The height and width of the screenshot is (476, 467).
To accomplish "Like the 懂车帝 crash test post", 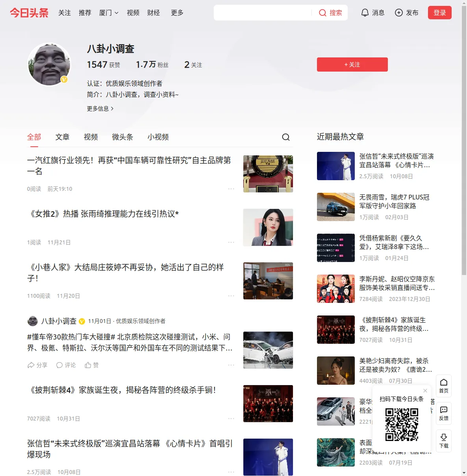I will click(92, 365).
